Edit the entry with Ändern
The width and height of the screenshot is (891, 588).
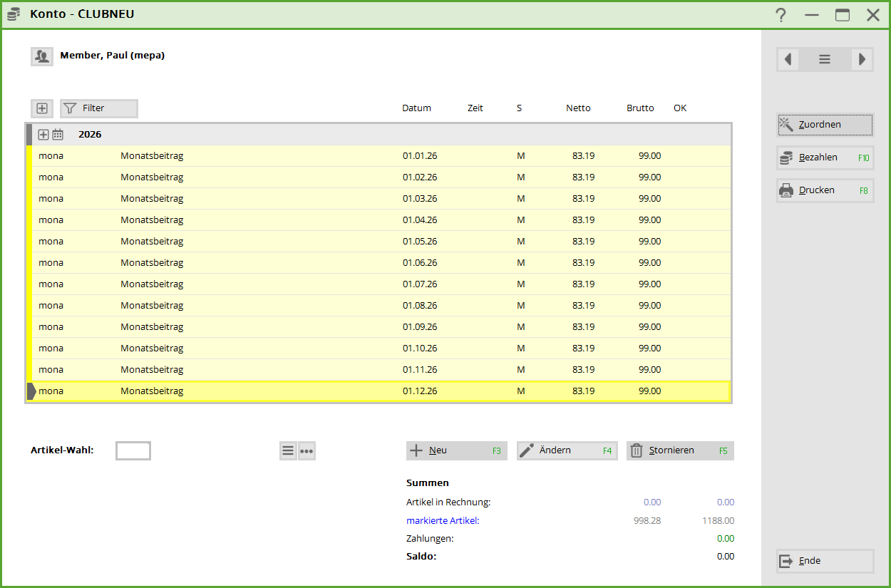567,450
